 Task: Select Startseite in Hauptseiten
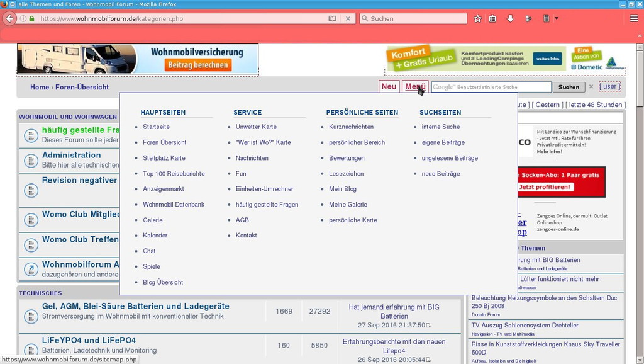(x=156, y=127)
